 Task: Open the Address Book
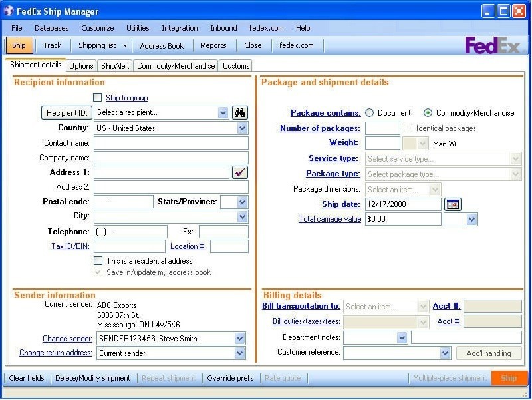(x=162, y=45)
